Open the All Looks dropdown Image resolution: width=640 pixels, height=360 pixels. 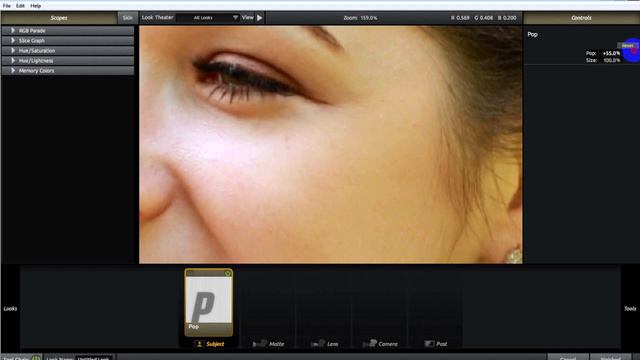point(208,18)
